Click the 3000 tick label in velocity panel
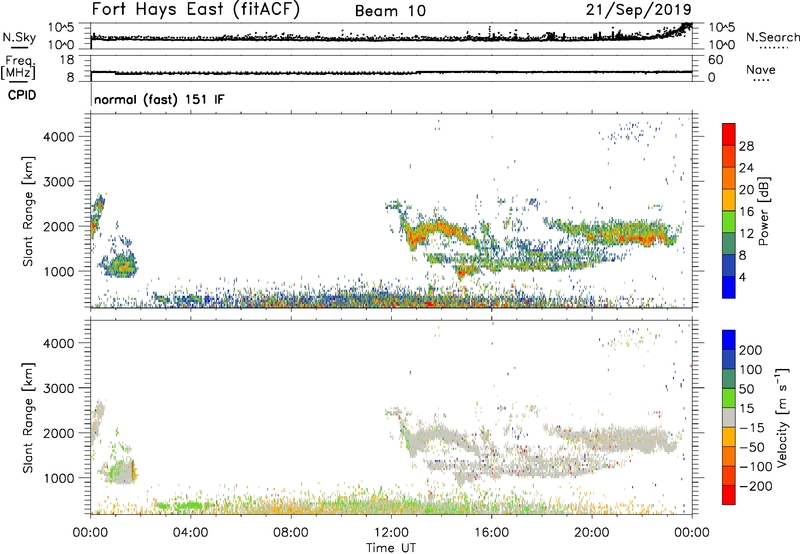 coord(59,388)
